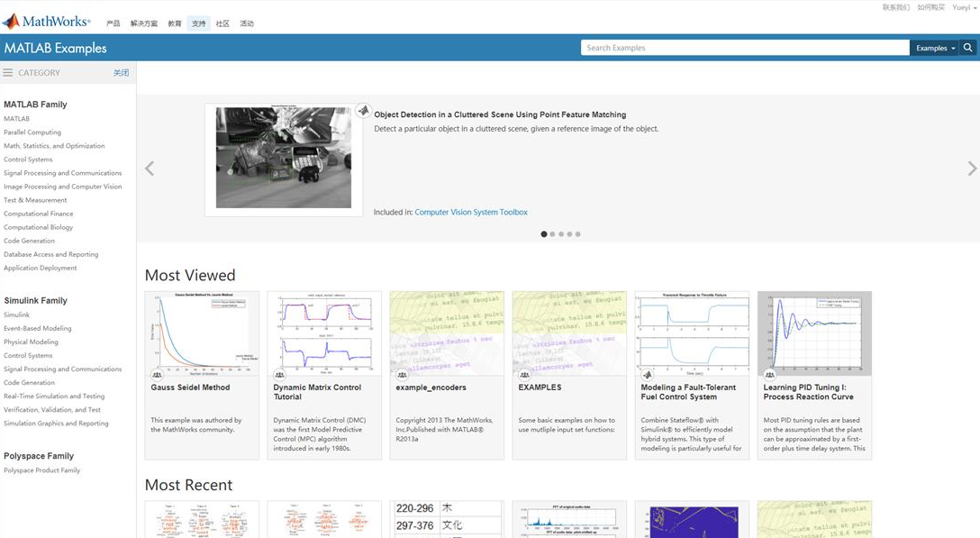
Task: Click community badge on Gauss Seidel card
Action: (x=157, y=375)
